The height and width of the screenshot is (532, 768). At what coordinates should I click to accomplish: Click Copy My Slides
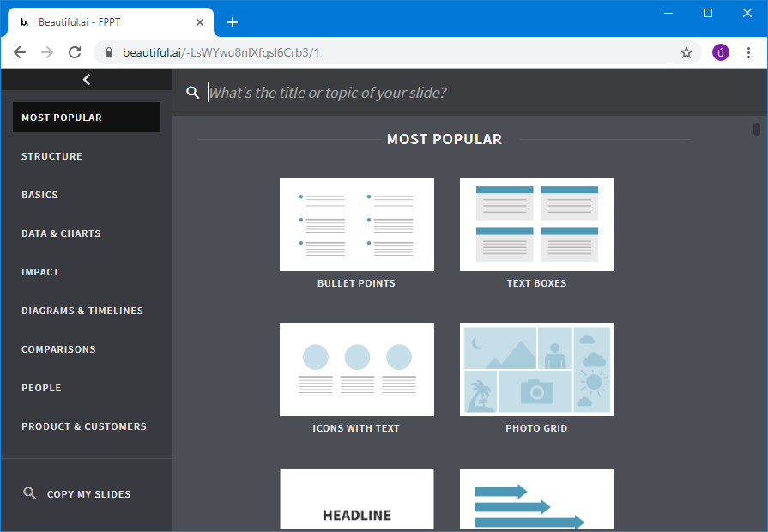pos(88,494)
